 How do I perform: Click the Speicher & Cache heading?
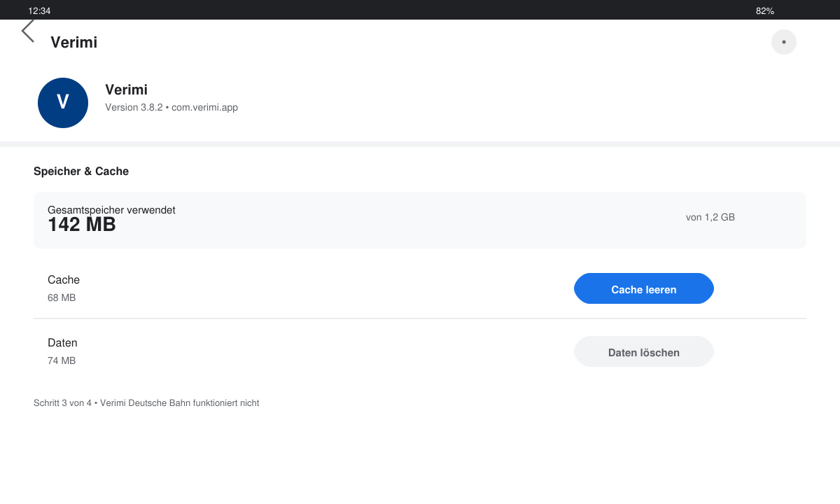81,171
